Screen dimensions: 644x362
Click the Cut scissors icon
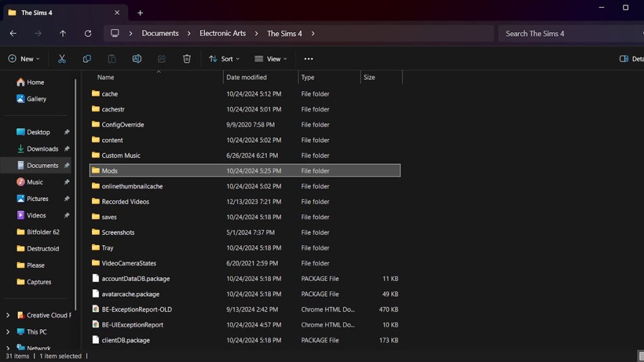pos(62,58)
